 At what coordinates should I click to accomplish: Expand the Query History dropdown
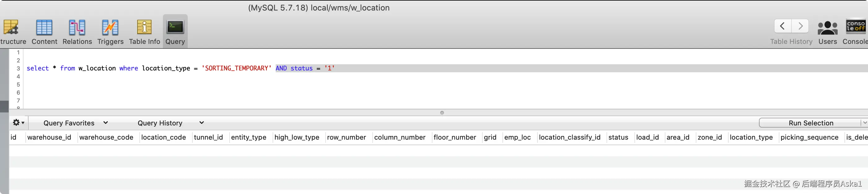171,123
